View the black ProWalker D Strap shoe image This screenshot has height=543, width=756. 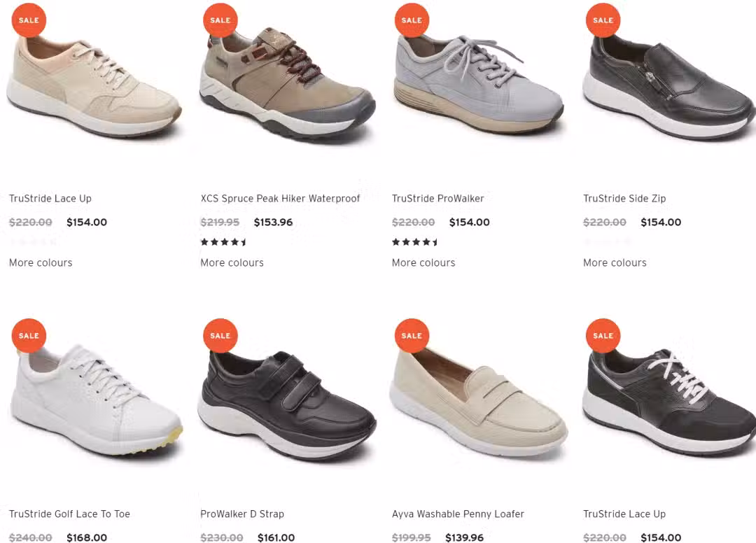[287, 406]
